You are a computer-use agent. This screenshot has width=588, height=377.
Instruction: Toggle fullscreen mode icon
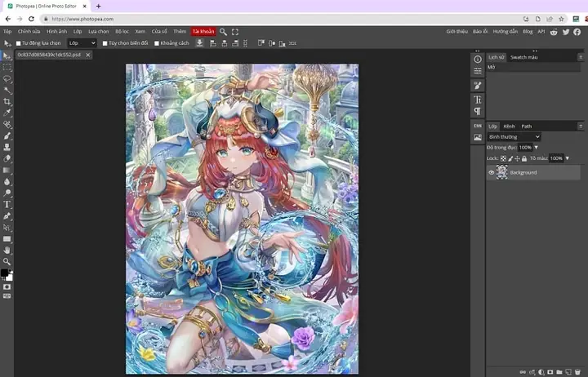pyautogui.click(x=235, y=32)
